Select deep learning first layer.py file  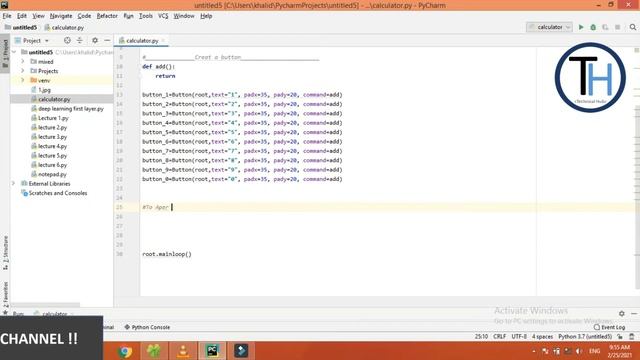[67, 109]
